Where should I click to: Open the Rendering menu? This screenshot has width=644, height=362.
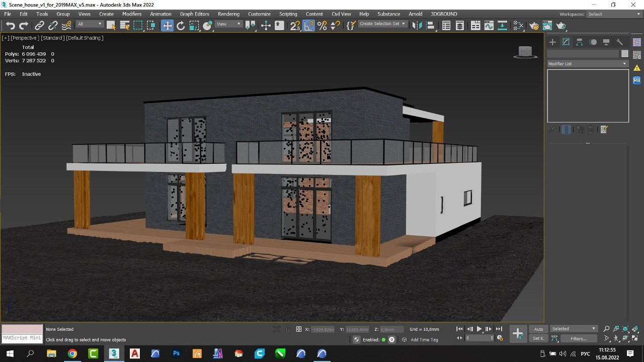tap(228, 14)
